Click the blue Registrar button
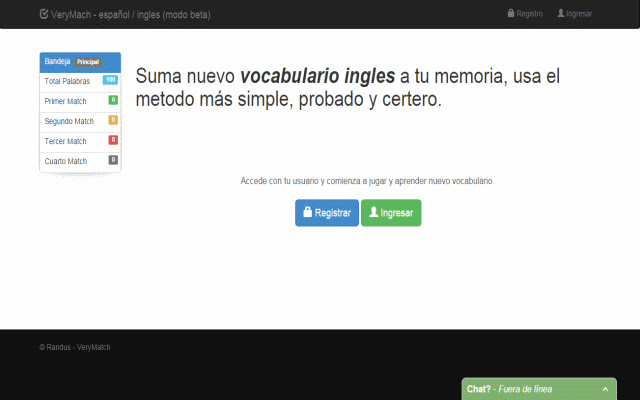The image size is (640, 400). pos(327,213)
